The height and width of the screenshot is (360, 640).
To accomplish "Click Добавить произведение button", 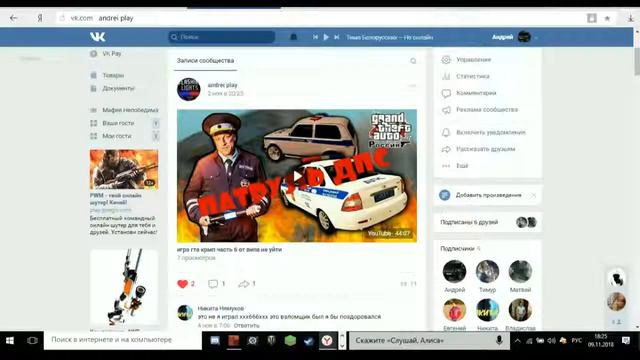I will coord(488,195).
